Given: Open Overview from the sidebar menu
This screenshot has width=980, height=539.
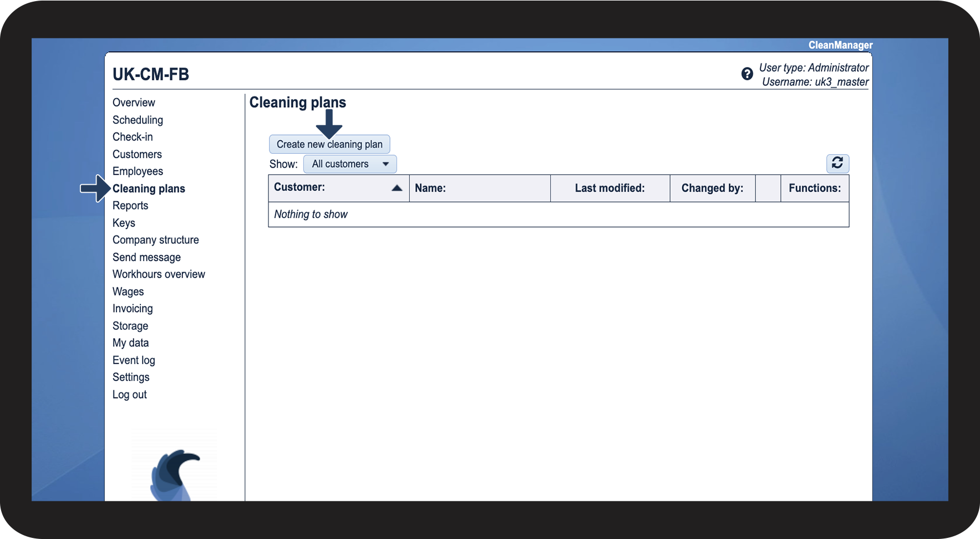Looking at the screenshot, I should tap(134, 103).
